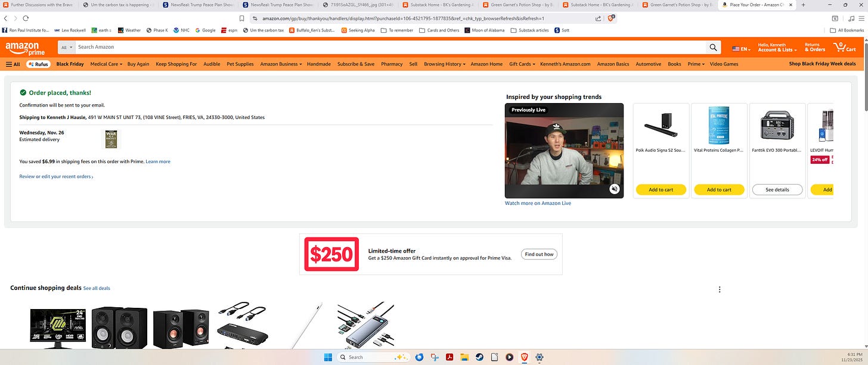Open the Brave playlist music icon
868x365 pixels.
850,18
